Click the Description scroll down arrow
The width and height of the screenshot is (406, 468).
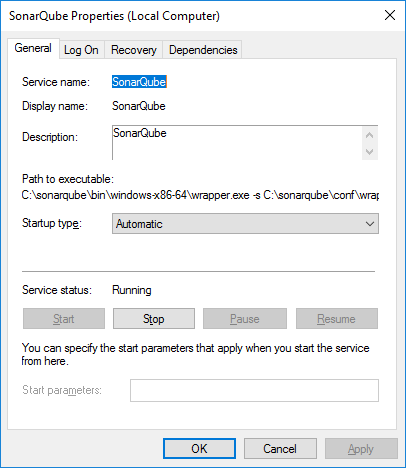point(369,152)
